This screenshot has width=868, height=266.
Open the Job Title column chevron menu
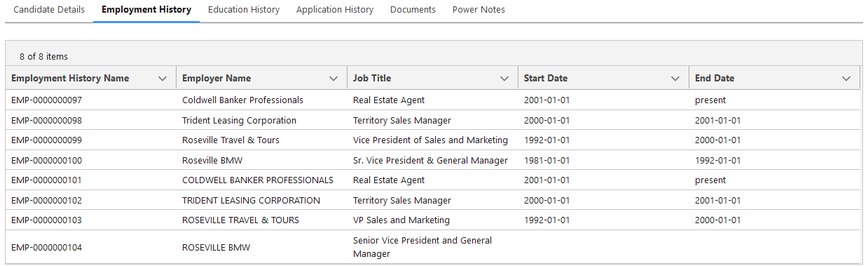(x=504, y=79)
